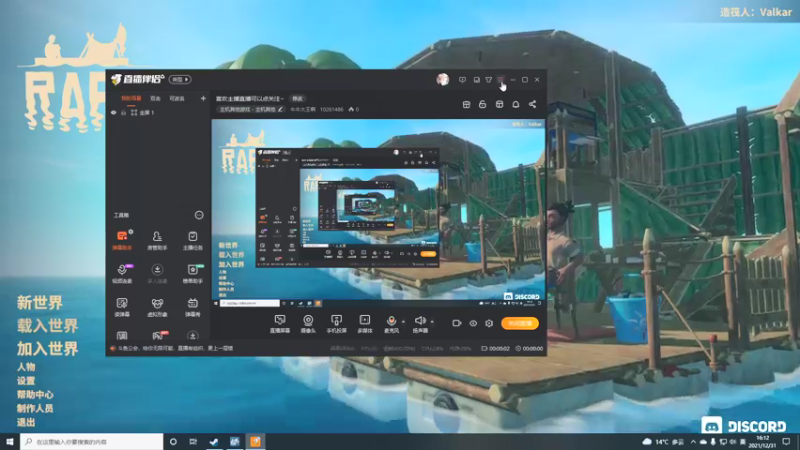Switch to the first scene tab
This screenshot has width=800, height=450.
131,98
